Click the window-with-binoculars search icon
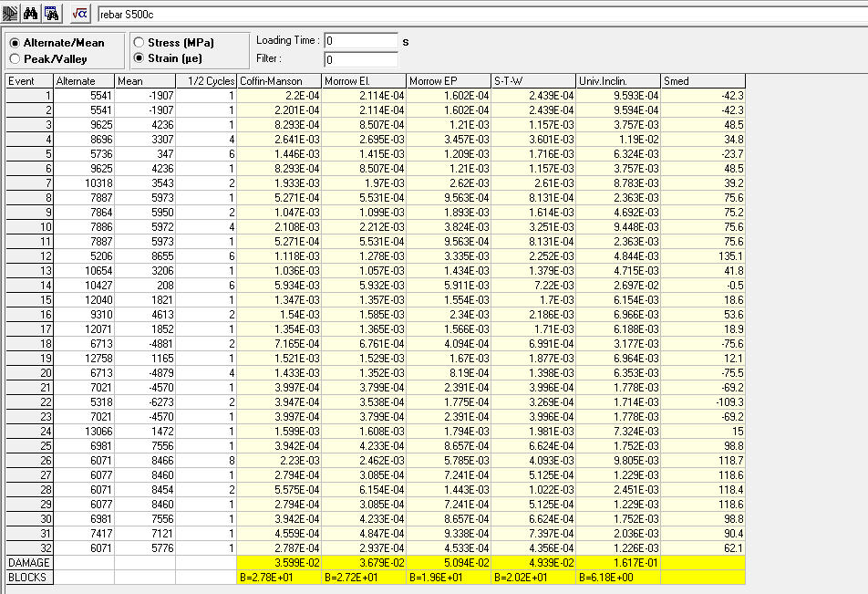 coord(51,14)
